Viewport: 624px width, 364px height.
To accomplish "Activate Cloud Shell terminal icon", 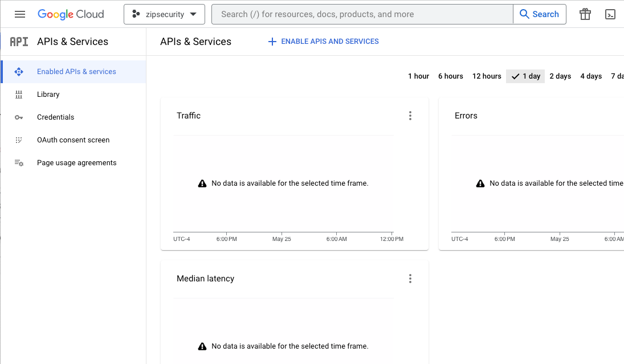I will point(610,14).
